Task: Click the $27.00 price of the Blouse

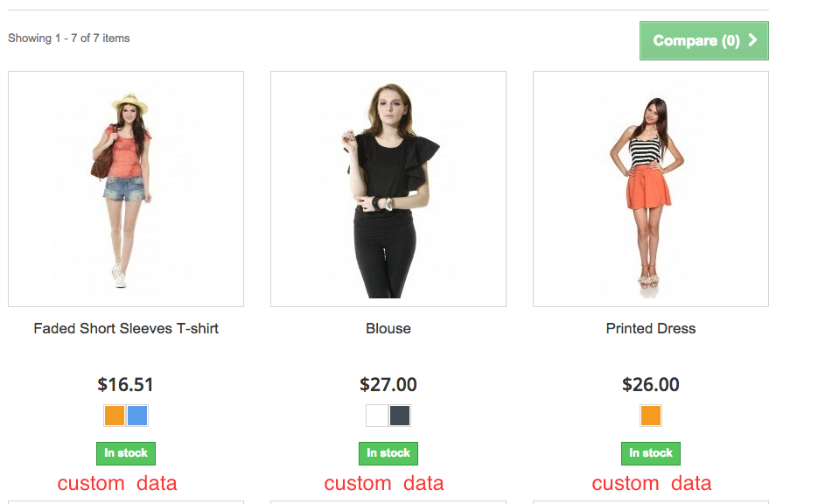Action: 388,385
